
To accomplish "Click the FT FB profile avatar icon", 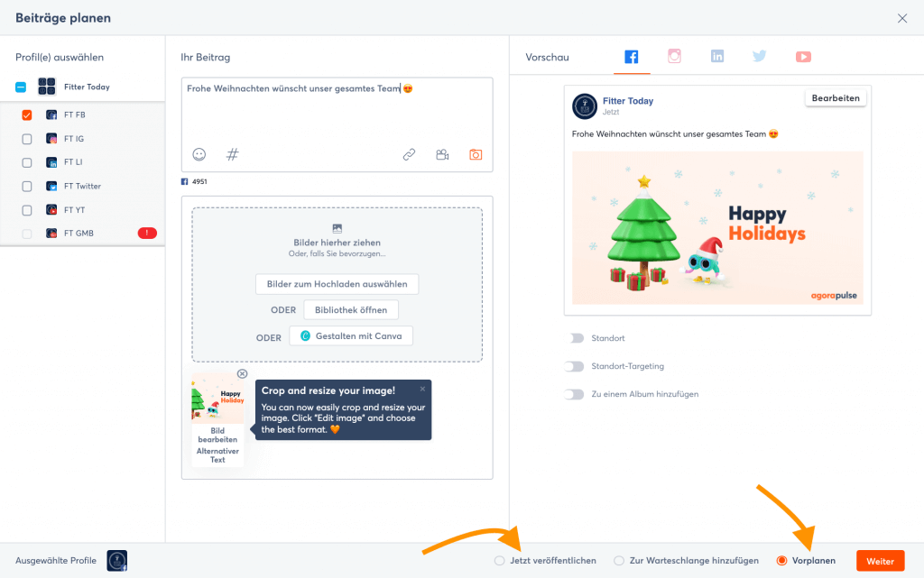I will click(x=51, y=115).
